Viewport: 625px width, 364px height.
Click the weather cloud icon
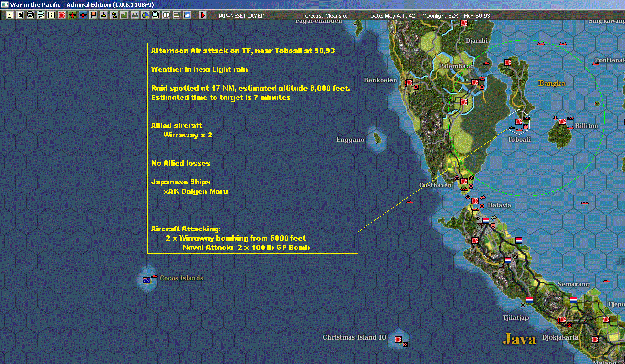point(187,15)
